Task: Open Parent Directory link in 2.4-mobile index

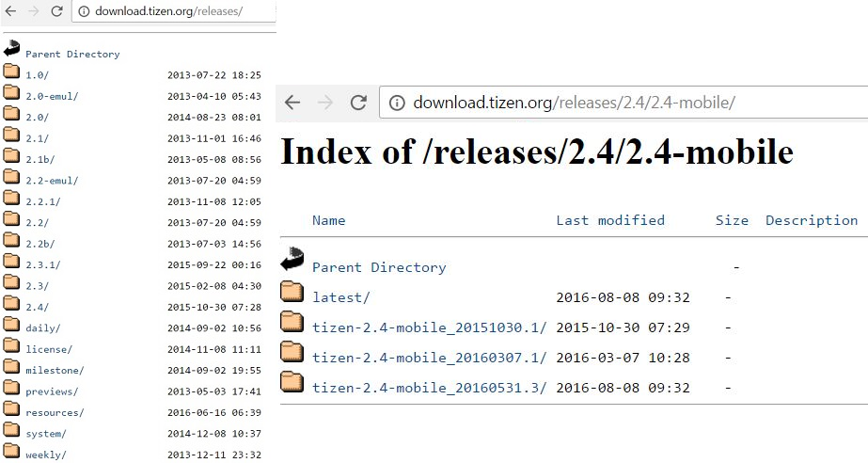Action: click(379, 267)
